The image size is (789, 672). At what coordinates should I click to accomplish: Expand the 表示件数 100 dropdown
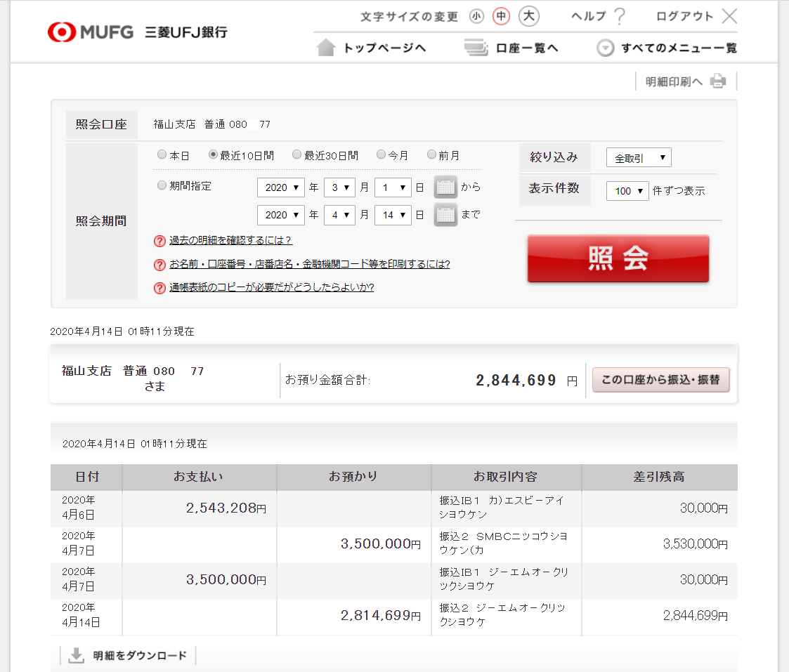(x=627, y=190)
